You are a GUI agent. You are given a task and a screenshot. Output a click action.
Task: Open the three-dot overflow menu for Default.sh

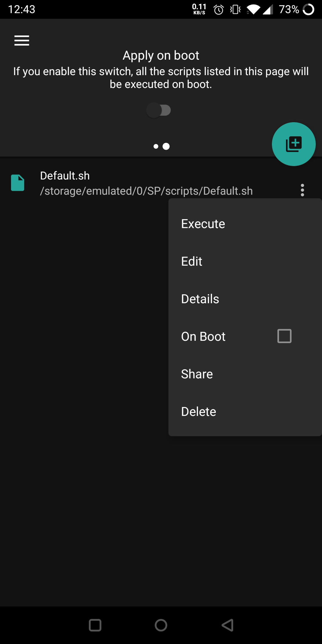point(302,190)
